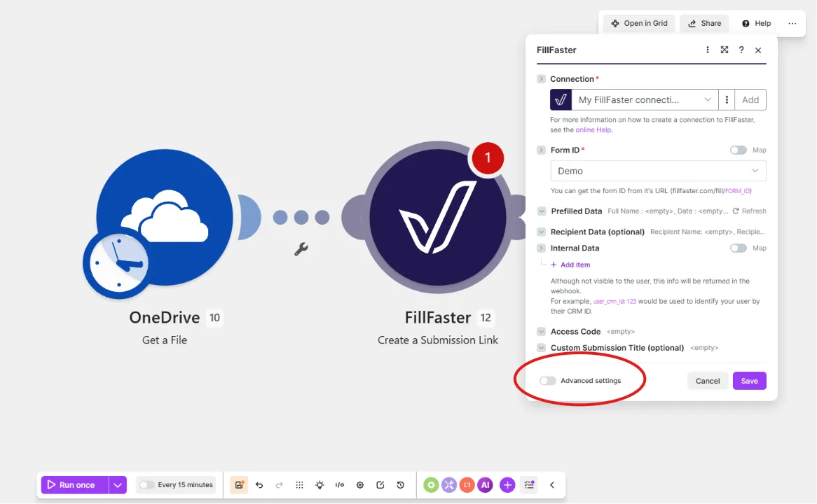Close the FillFaster settings panel

[758, 50]
